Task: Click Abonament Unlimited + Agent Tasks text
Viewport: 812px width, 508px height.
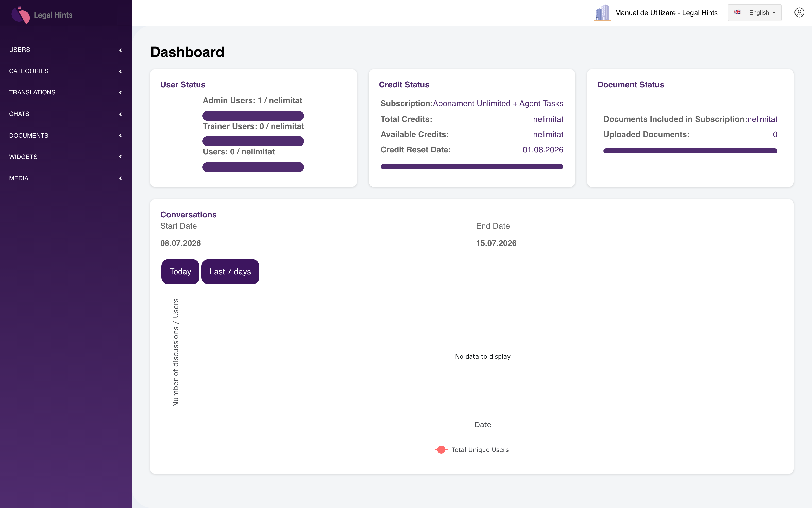Action: click(x=498, y=103)
